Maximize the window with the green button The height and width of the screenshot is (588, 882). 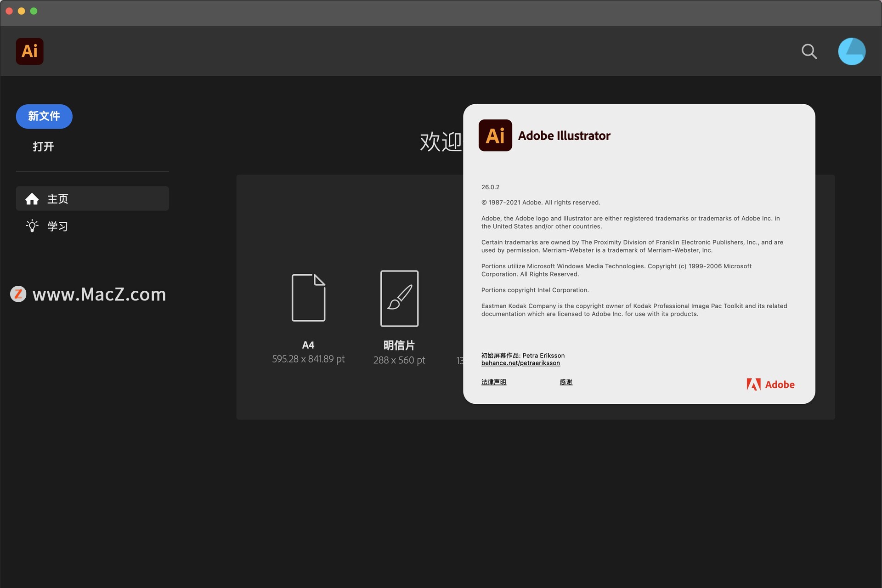coord(34,11)
